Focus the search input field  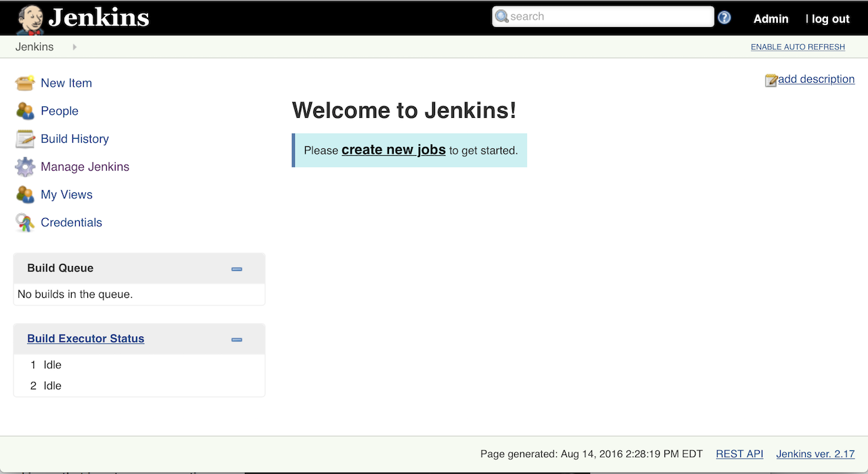pyautogui.click(x=603, y=16)
